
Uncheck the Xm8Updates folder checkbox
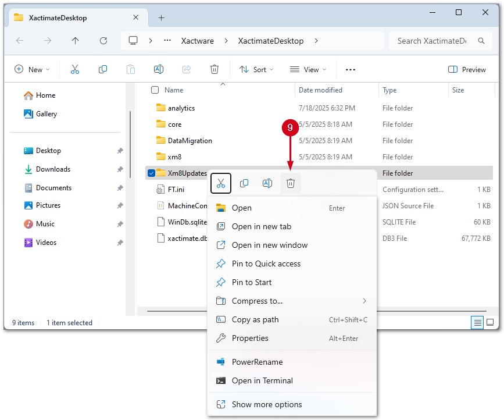coord(151,173)
